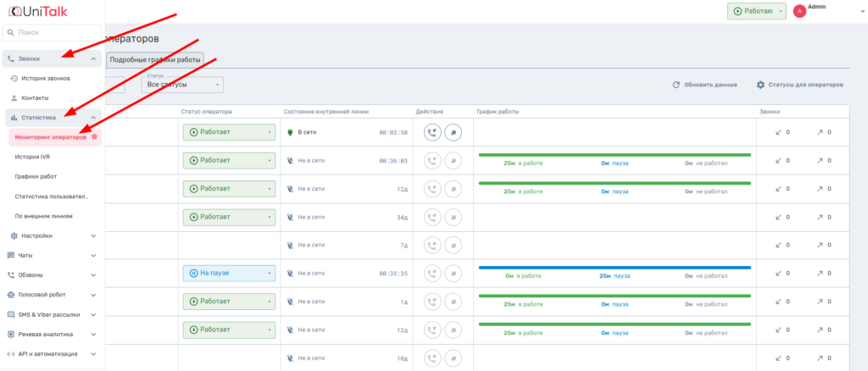Open the На паузе operator status dropdown
Screen dimensions: 868x371
click(x=229, y=274)
